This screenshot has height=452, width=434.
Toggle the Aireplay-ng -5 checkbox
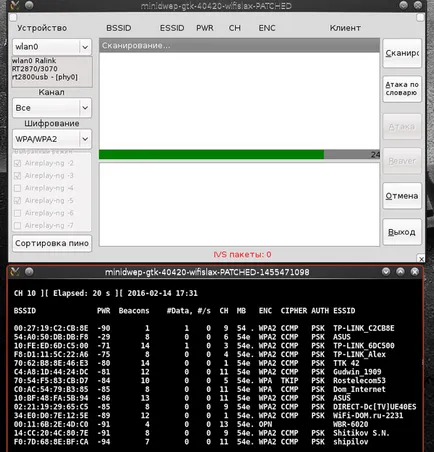(x=18, y=201)
